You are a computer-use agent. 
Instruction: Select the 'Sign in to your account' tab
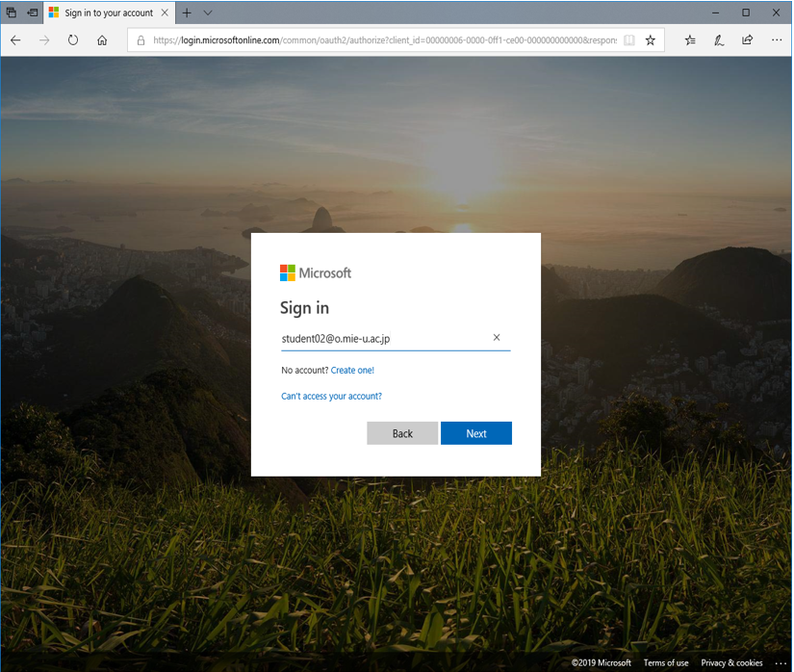[109, 13]
